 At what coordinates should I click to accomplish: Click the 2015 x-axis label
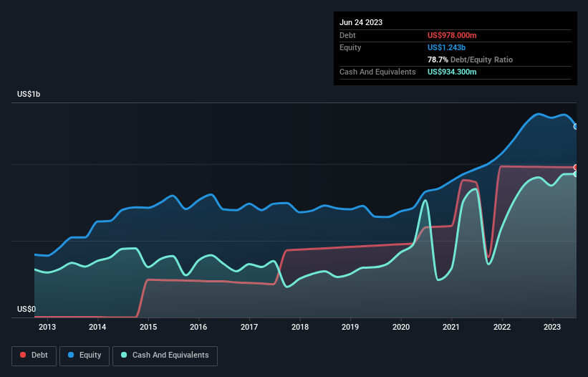[148, 327]
